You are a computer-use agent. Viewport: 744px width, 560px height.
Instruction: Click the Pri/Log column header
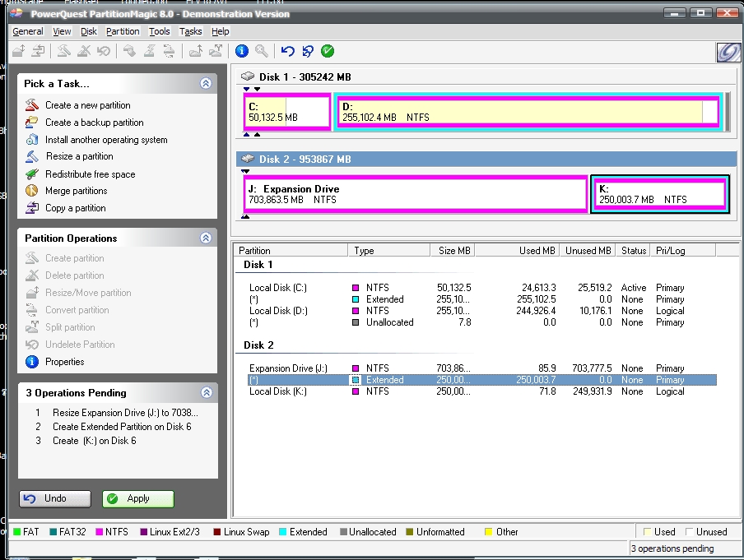click(683, 250)
